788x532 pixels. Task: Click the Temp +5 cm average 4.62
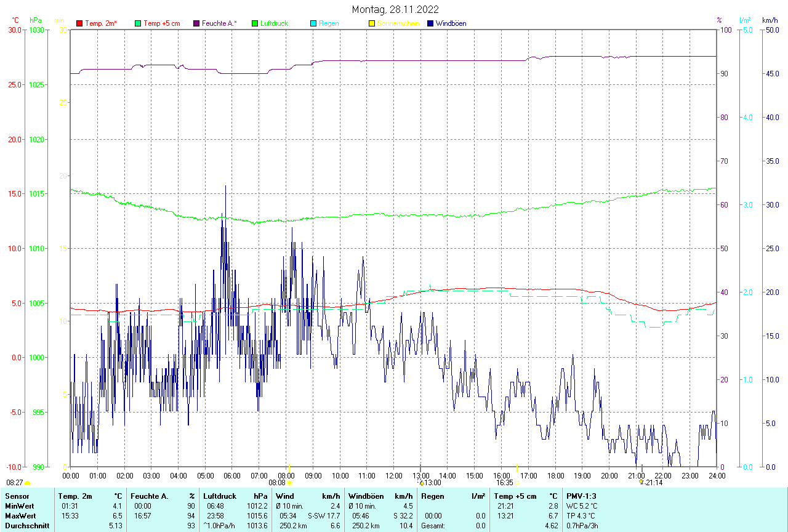(x=552, y=526)
